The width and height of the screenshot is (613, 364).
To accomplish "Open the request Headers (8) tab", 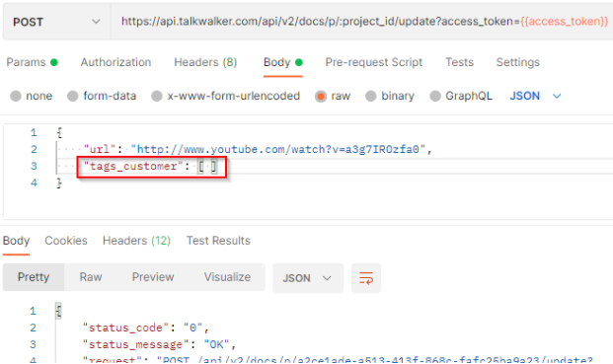I will pyautogui.click(x=205, y=62).
